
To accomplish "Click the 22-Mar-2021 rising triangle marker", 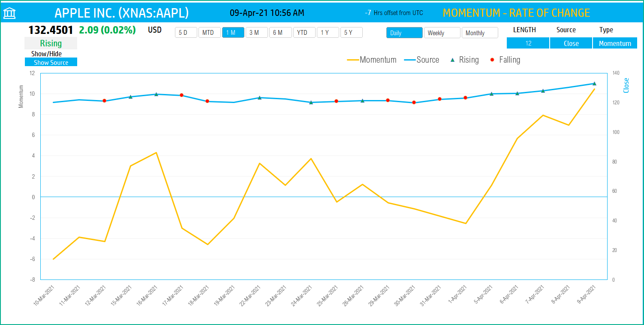I will pyautogui.click(x=259, y=97).
